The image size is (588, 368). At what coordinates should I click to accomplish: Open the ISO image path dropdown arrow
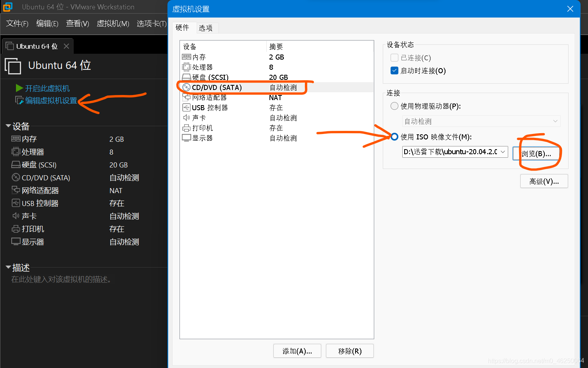(503, 151)
